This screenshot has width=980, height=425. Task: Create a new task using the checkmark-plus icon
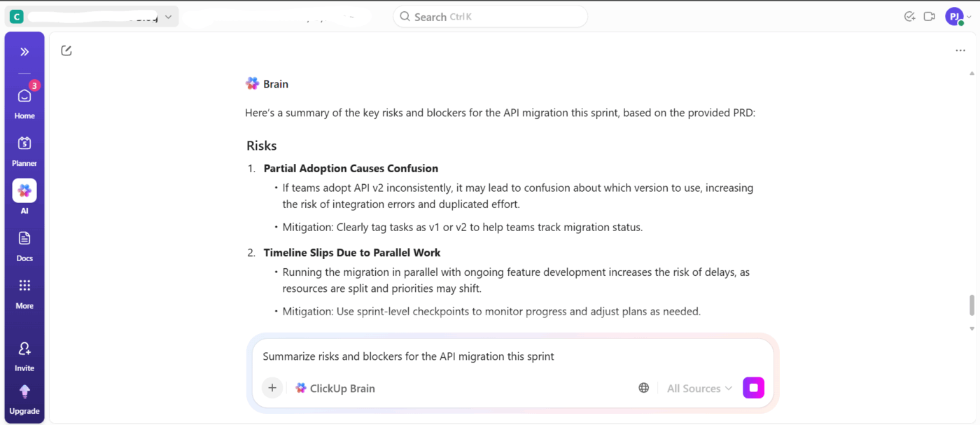[x=909, y=15]
